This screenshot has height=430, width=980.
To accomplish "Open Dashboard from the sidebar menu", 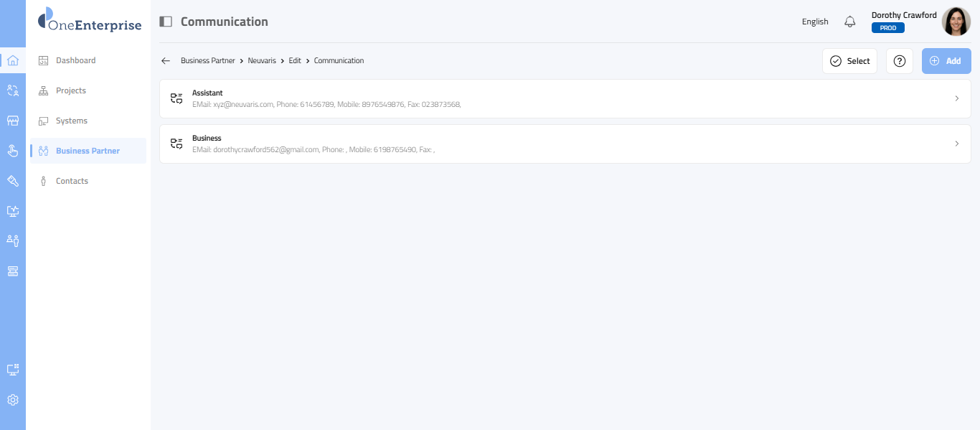I will [75, 60].
